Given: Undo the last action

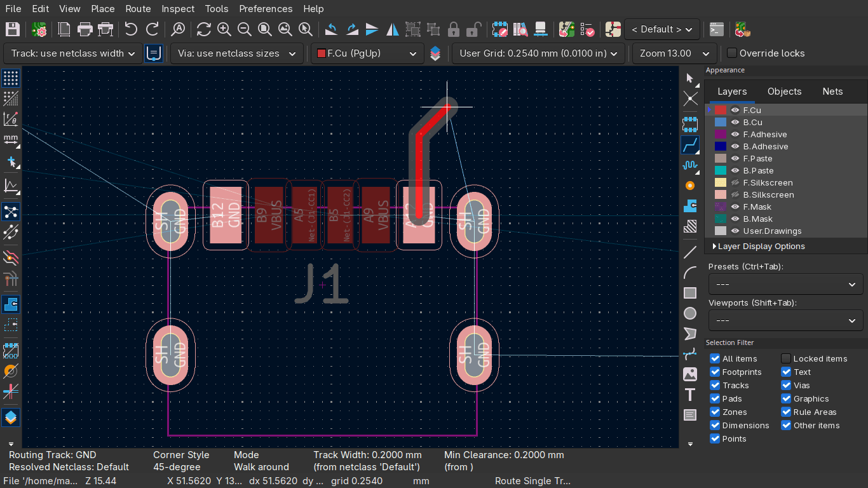Looking at the screenshot, I should 132,29.
